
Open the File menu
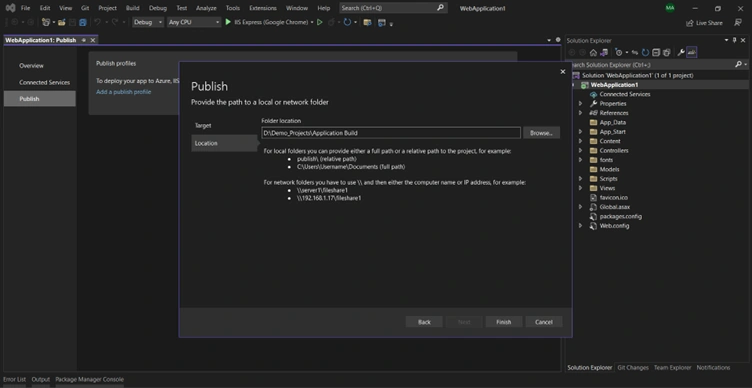point(25,8)
